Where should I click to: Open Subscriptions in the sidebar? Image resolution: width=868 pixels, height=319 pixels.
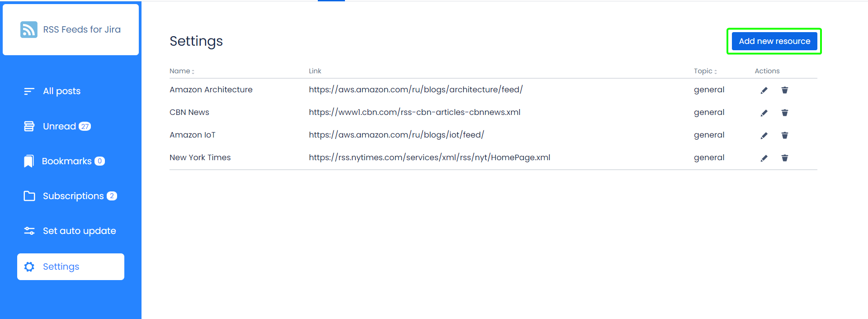point(73,196)
